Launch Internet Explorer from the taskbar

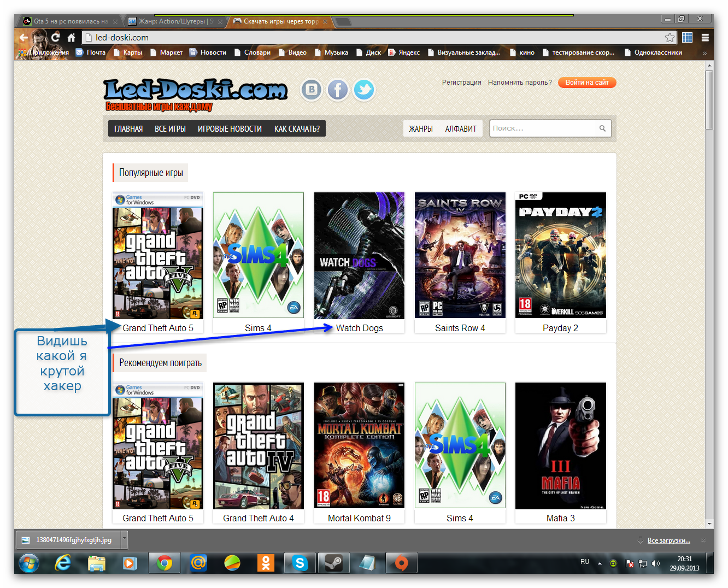pos(63,563)
